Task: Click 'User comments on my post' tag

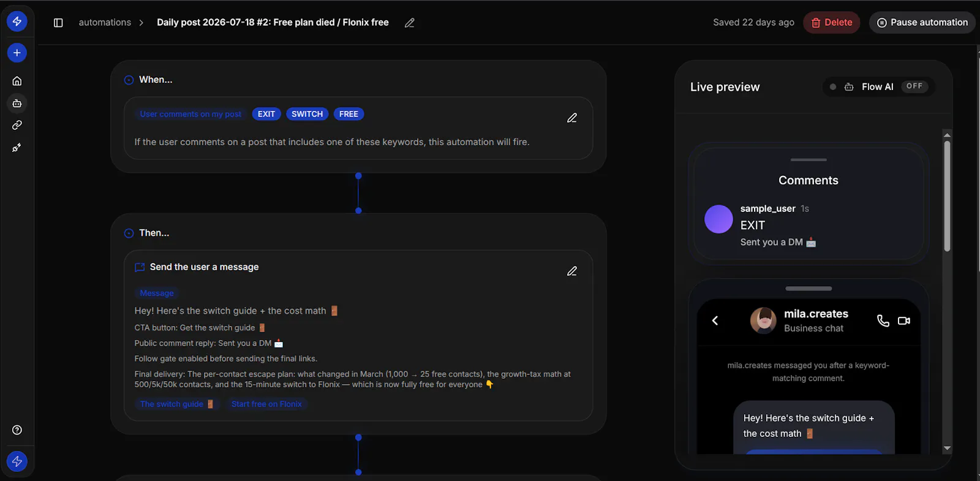Action: pos(190,114)
